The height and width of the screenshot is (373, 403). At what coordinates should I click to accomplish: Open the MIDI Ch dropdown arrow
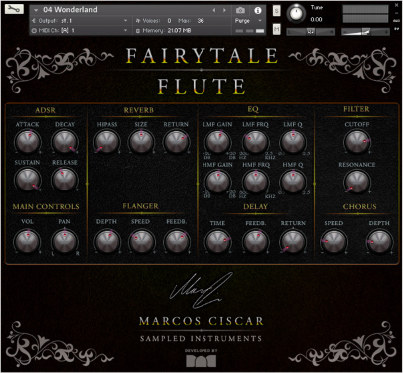click(125, 30)
